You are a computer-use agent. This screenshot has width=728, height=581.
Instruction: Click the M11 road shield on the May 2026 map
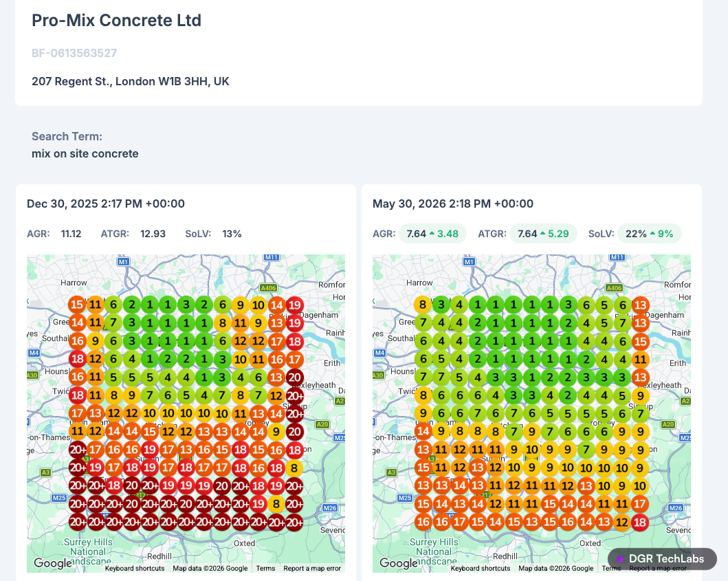(x=617, y=257)
